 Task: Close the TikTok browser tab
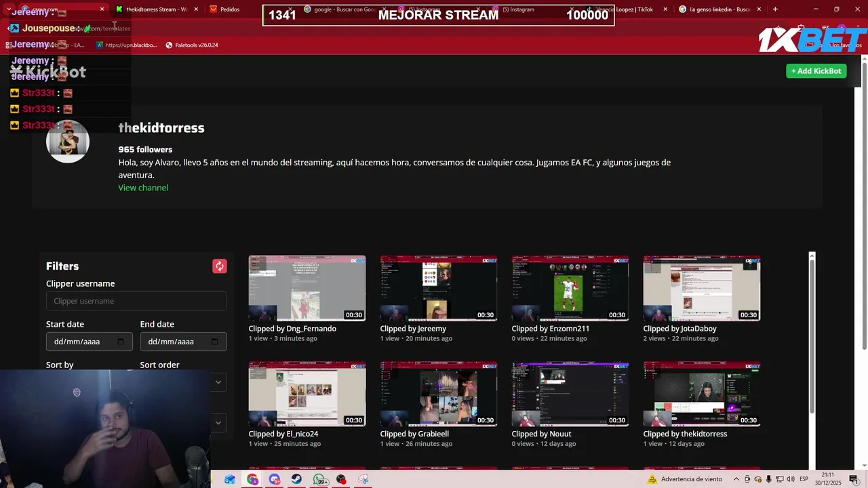coord(665,9)
